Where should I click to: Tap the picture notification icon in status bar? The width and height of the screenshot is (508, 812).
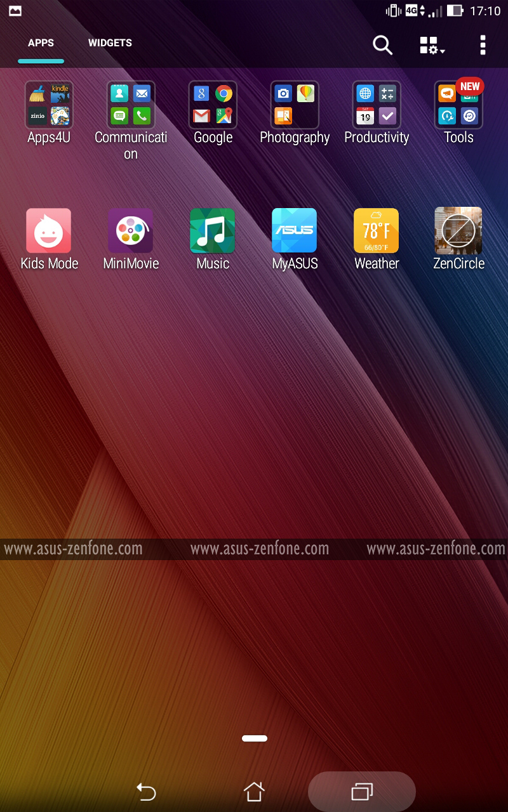(15, 11)
